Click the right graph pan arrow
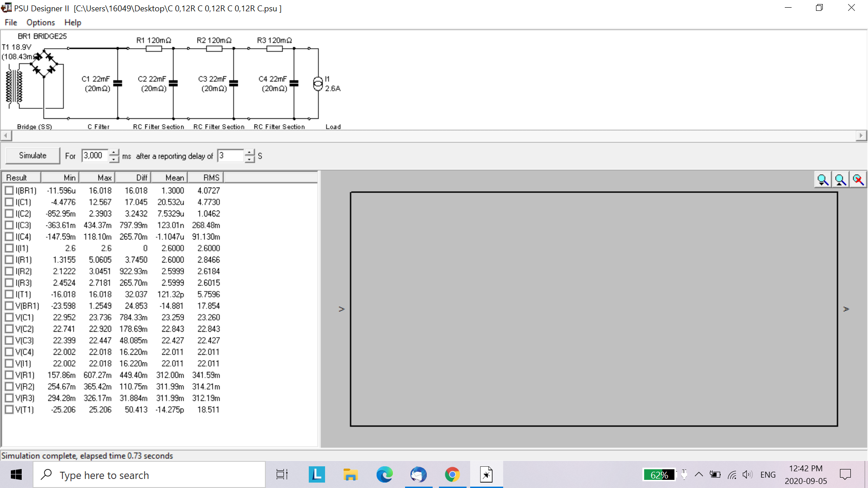 click(846, 309)
